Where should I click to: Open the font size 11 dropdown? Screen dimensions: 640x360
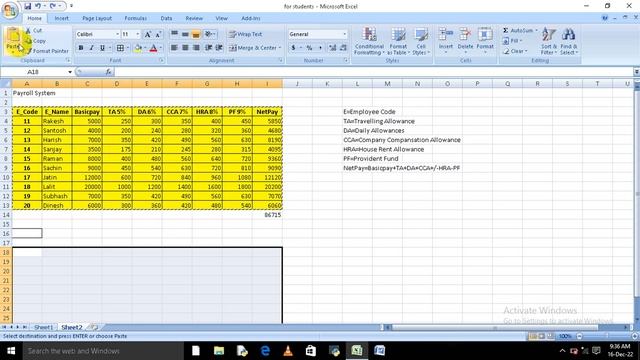click(138, 34)
